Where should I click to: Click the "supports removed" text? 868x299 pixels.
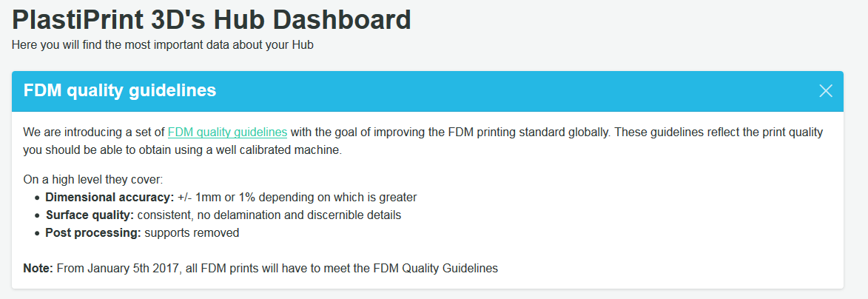(x=192, y=233)
